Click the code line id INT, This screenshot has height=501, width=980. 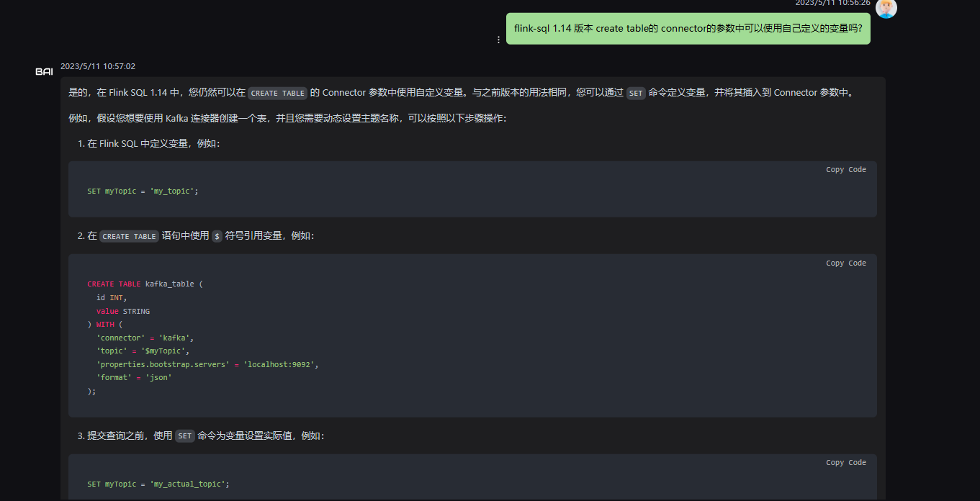112,298
